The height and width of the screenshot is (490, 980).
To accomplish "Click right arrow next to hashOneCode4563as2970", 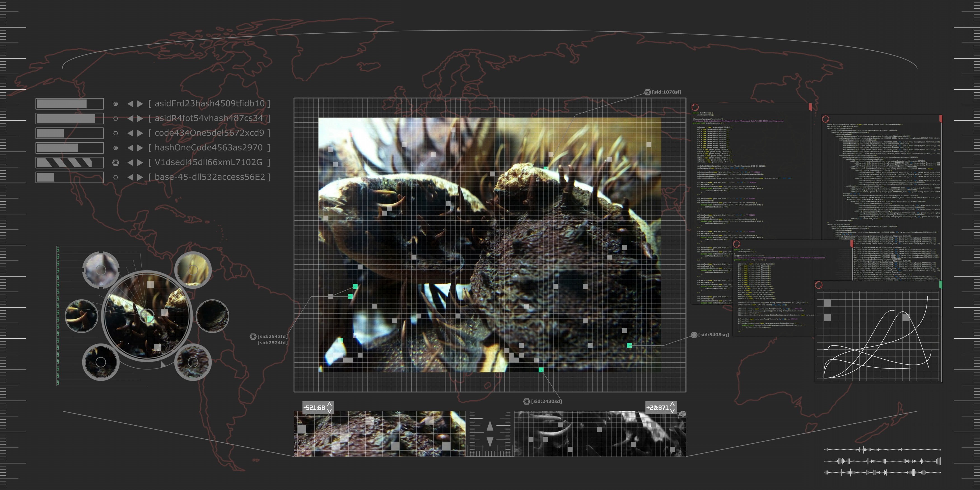I will click(x=140, y=148).
